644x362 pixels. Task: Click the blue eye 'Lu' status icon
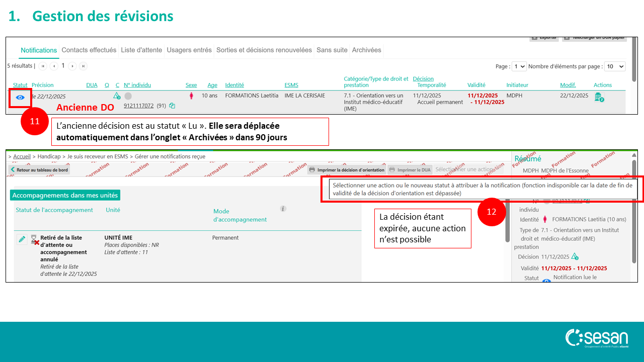(20, 98)
